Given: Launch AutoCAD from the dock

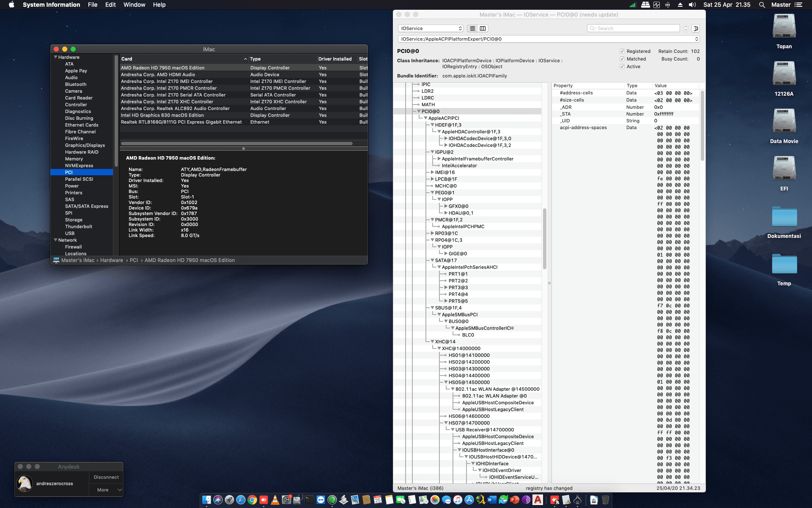Looking at the screenshot, I should point(538,500).
